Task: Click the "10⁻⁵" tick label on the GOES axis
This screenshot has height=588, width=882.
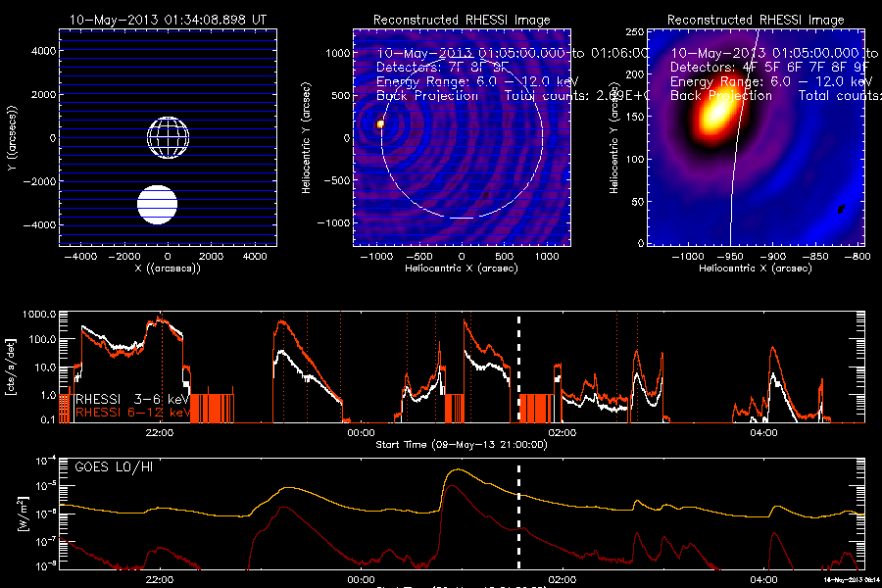Action: tap(45, 486)
